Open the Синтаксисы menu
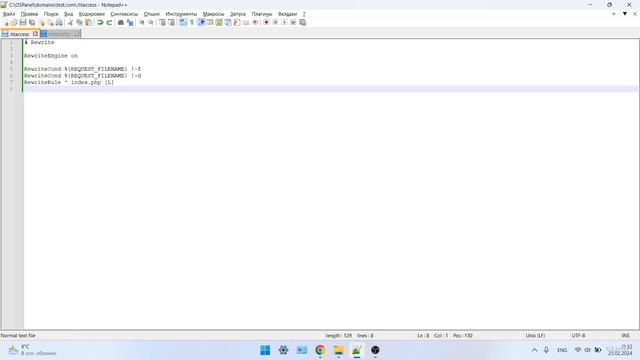 124,14
